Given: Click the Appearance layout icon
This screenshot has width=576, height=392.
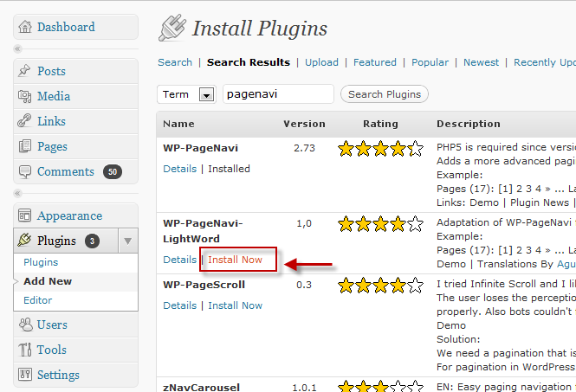Looking at the screenshot, I should pyautogui.click(x=24, y=215).
